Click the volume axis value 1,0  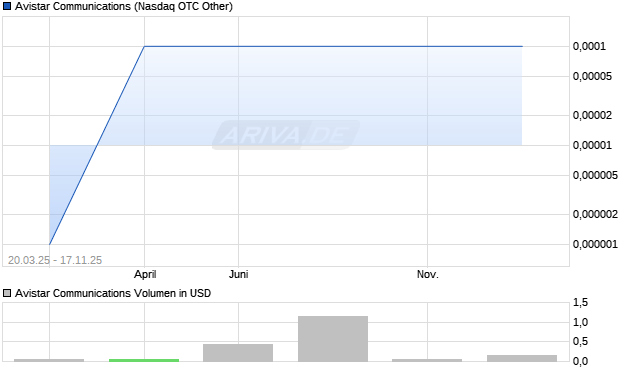coord(580,322)
